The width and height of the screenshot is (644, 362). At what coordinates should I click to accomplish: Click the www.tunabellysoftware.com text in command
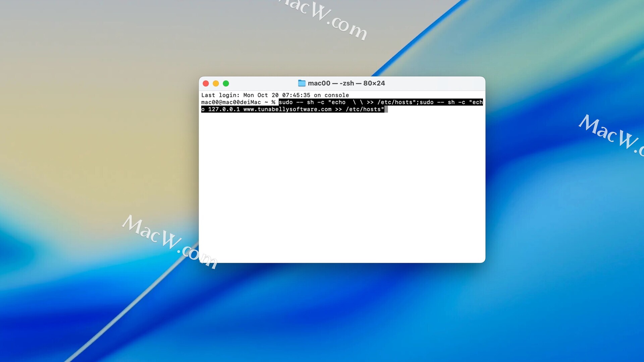287,109
